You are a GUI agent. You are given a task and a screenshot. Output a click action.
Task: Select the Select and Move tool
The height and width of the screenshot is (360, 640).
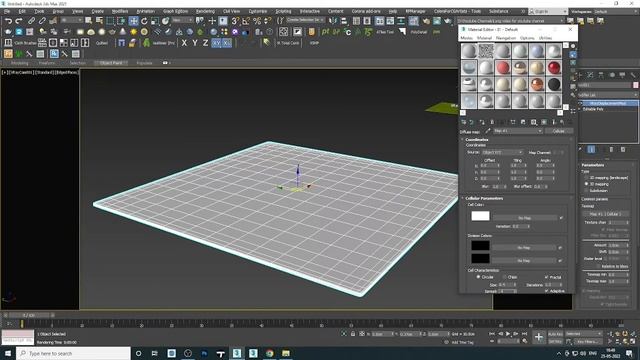point(133,21)
